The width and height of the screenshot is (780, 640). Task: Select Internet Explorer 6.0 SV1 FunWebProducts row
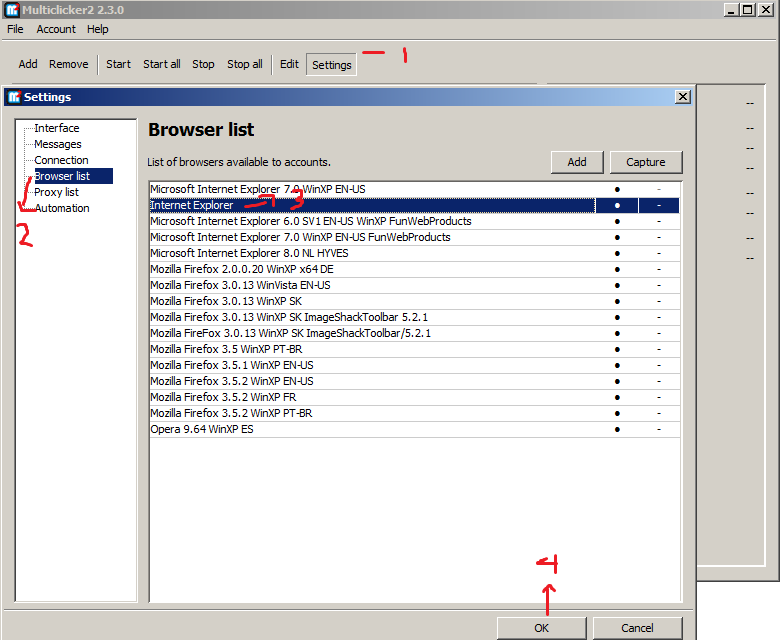[x=415, y=221]
